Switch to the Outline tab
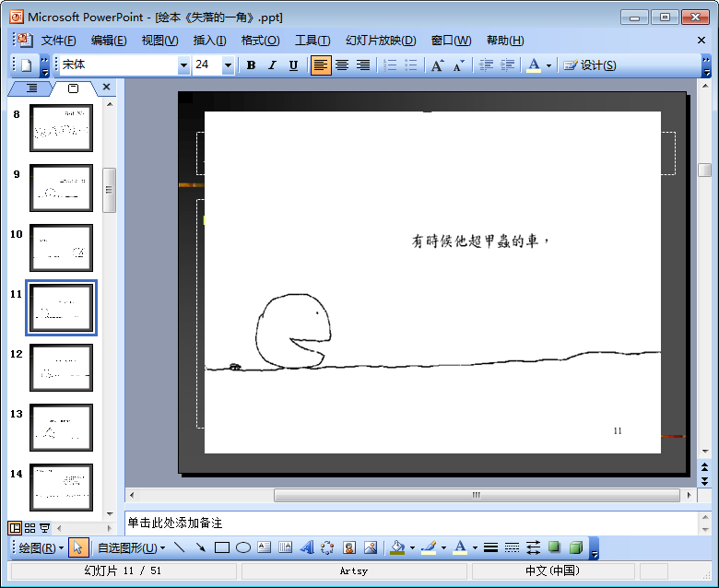This screenshot has height=588, width=719. (x=31, y=88)
